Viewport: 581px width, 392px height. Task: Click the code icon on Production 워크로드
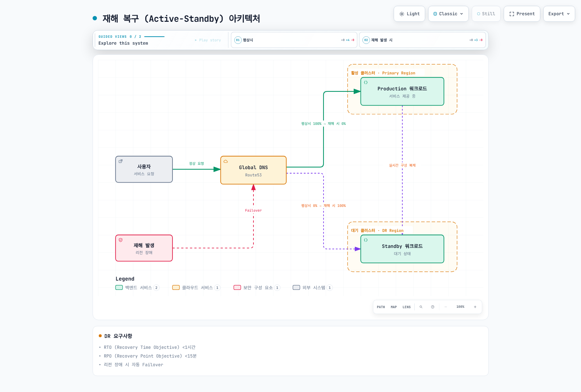366,82
